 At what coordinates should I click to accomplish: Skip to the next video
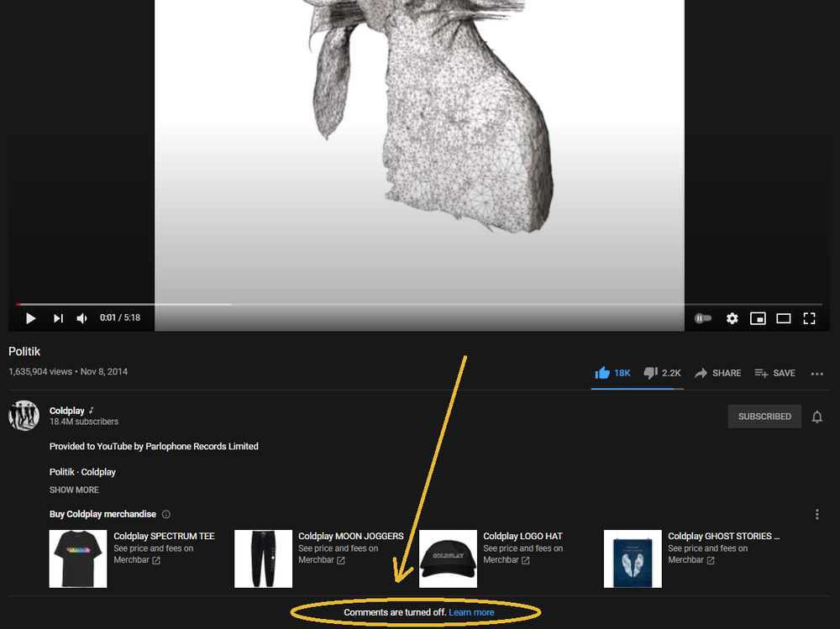click(x=57, y=318)
